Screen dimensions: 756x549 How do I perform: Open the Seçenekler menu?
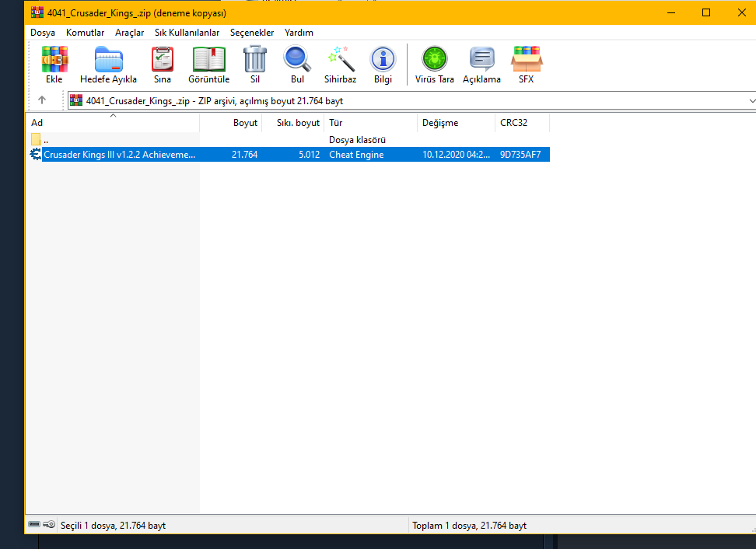point(252,33)
